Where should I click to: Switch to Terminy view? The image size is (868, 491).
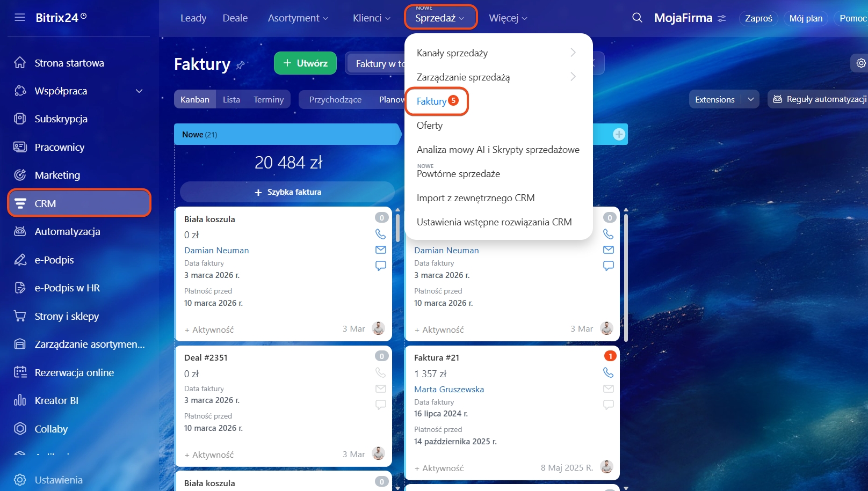(x=269, y=99)
